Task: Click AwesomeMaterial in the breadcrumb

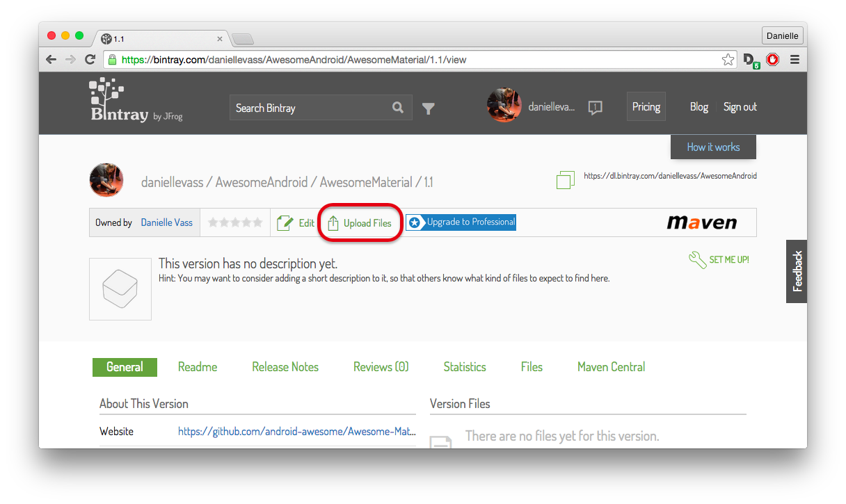Action: (366, 182)
